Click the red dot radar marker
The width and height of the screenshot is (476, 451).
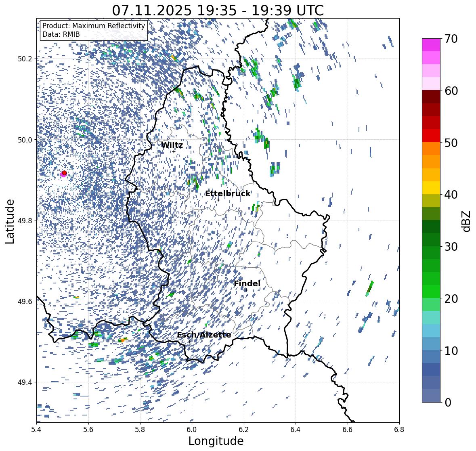64,173
